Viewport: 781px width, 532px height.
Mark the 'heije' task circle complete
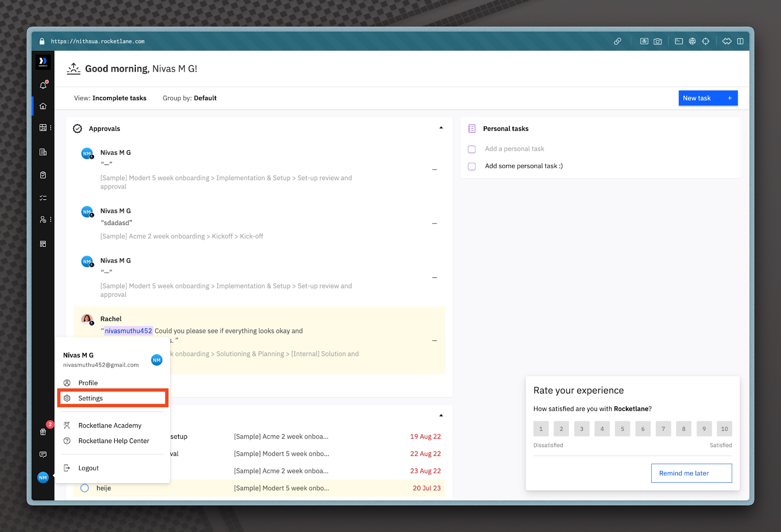click(x=84, y=488)
